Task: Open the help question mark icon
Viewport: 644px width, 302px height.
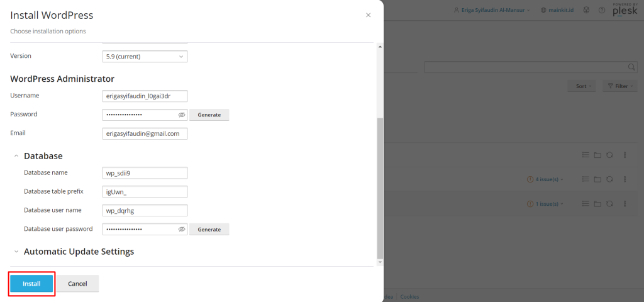Action: click(x=602, y=10)
